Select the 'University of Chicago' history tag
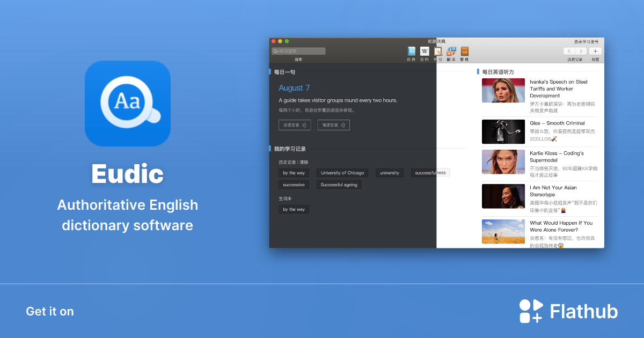This screenshot has height=338, width=644. click(342, 172)
